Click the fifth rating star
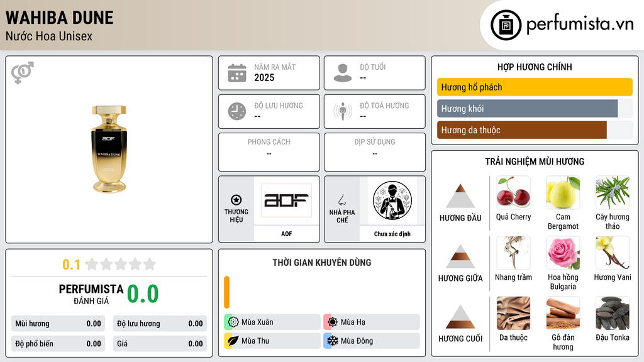Image resolution: width=644 pixels, height=362 pixels. click(150, 264)
